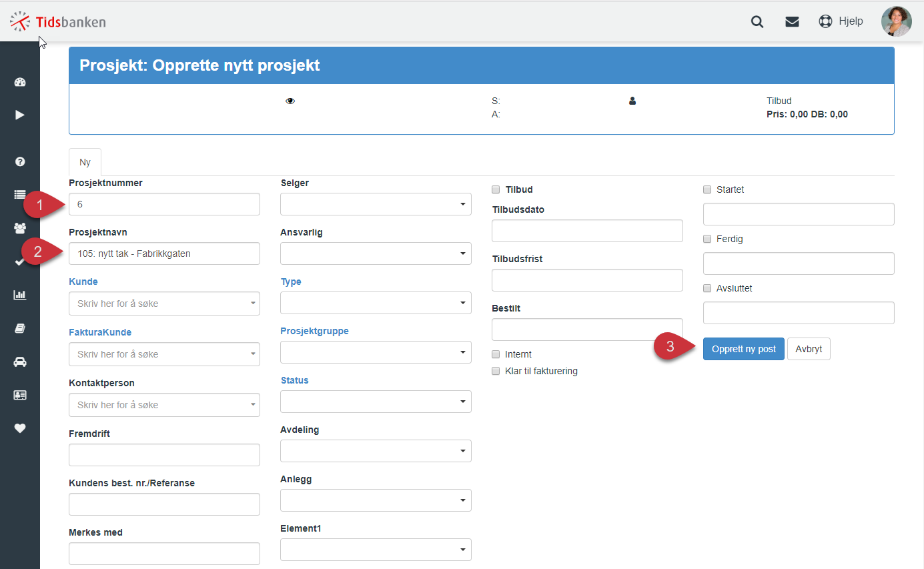Click the Prosjektgruppe label link
Image resolution: width=924 pixels, height=569 pixels.
[314, 331]
